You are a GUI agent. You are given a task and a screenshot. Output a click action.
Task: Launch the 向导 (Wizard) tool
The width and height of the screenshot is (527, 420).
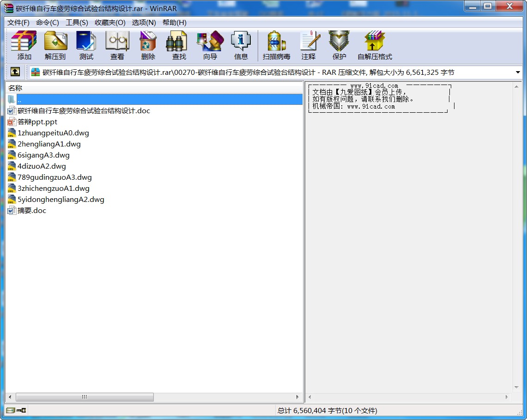[x=210, y=45]
